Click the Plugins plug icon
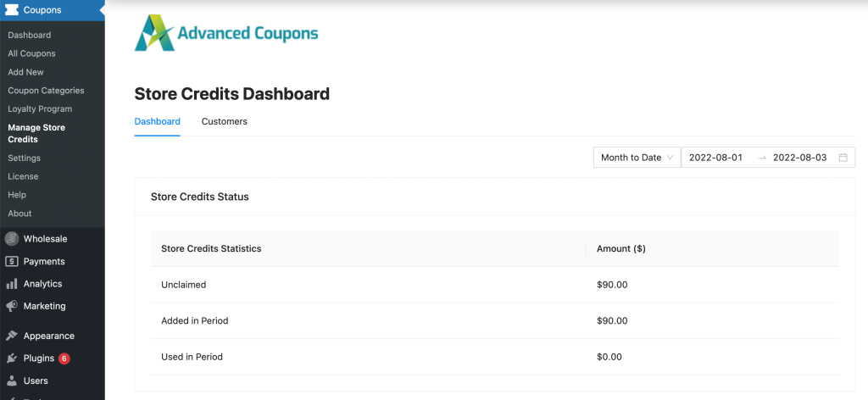 coord(12,358)
